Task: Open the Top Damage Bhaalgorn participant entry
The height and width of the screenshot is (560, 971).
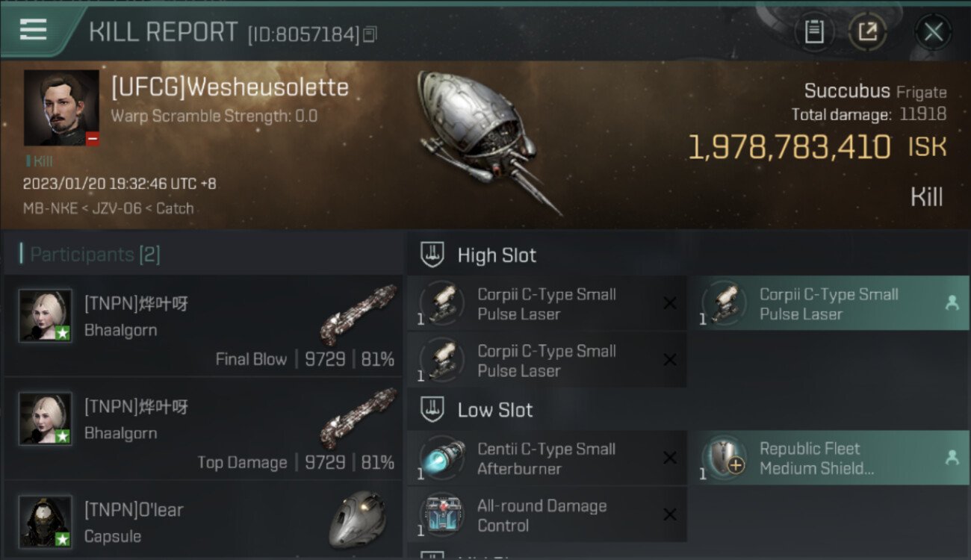Action: pos(203,429)
